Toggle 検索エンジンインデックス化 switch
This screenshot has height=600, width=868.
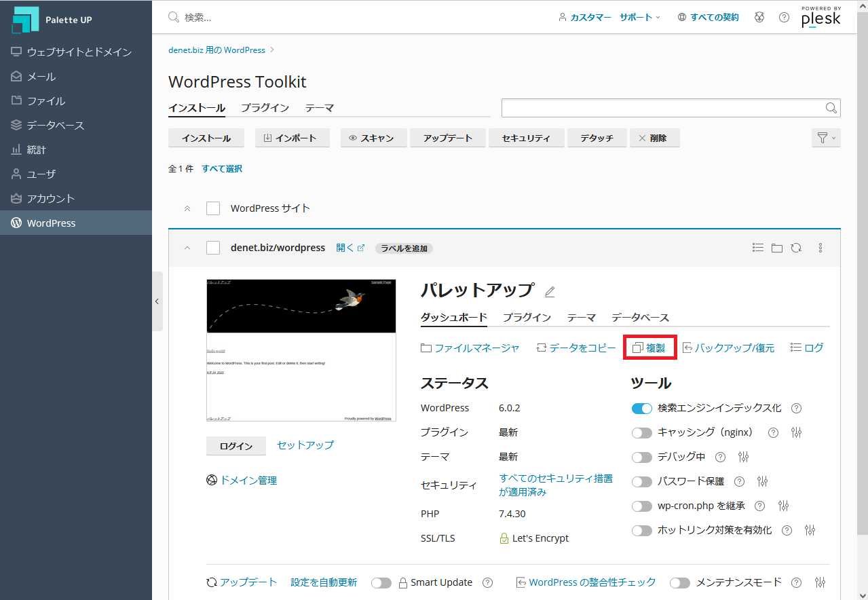pyautogui.click(x=641, y=409)
